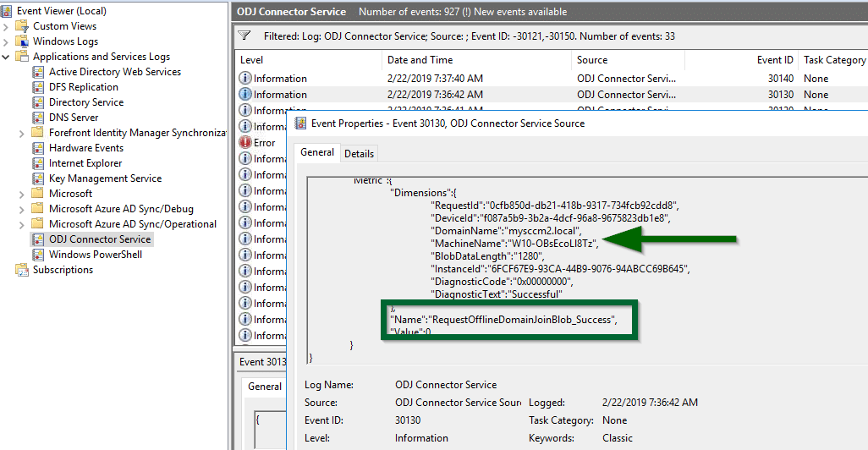Click the Keywords value Classic
This screenshot has height=450, width=868.
click(x=618, y=438)
